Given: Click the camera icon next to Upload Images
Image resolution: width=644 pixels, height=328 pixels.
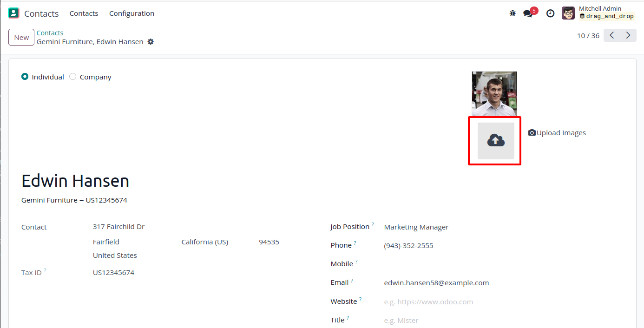Looking at the screenshot, I should [x=532, y=133].
